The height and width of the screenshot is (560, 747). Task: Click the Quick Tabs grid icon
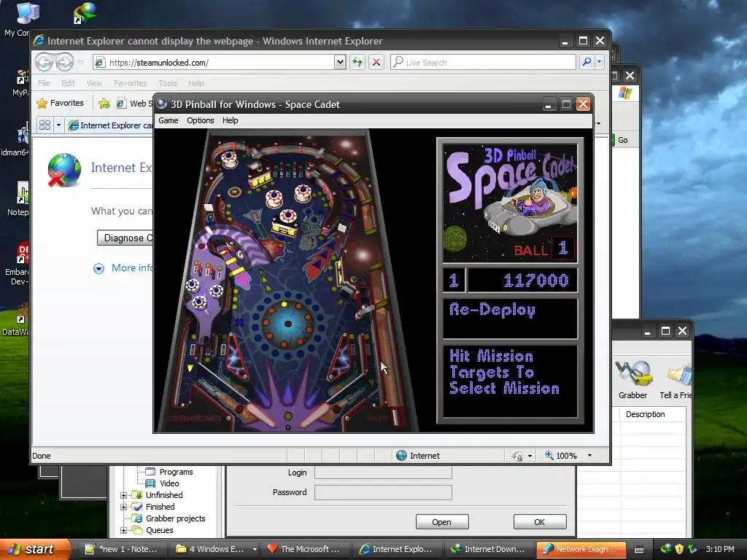point(44,125)
